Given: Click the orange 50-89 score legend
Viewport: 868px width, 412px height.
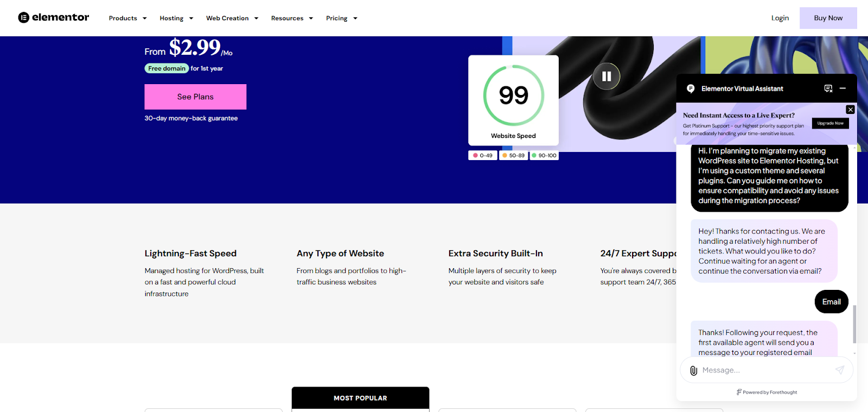Looking at the screenshot, I should [x=513, y=155].
